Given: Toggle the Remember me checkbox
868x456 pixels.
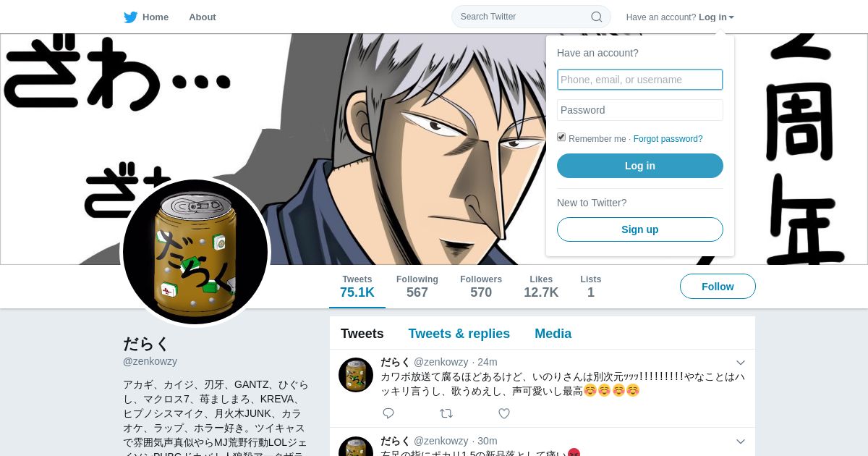Looking at the screenshot, I should [x=561, y=138].
